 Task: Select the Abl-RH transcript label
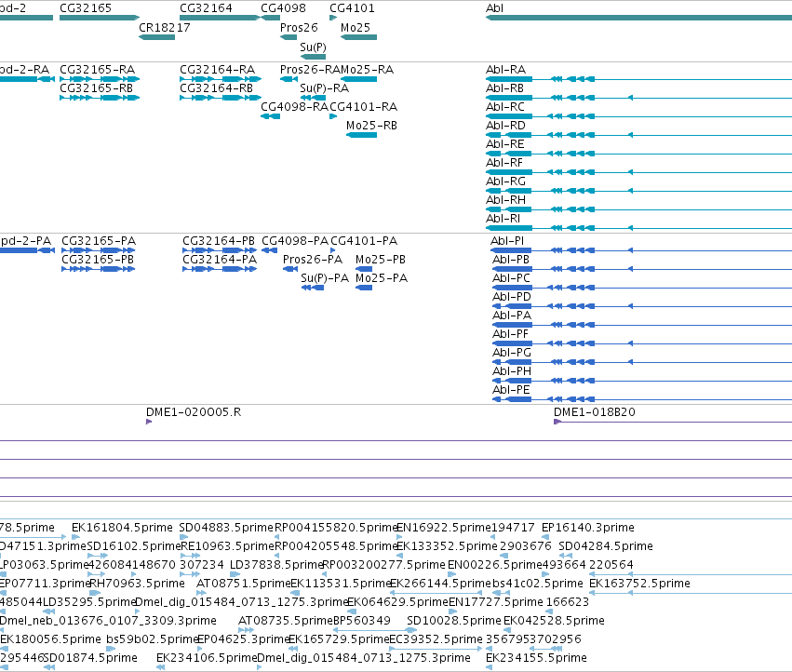(505, 200)
